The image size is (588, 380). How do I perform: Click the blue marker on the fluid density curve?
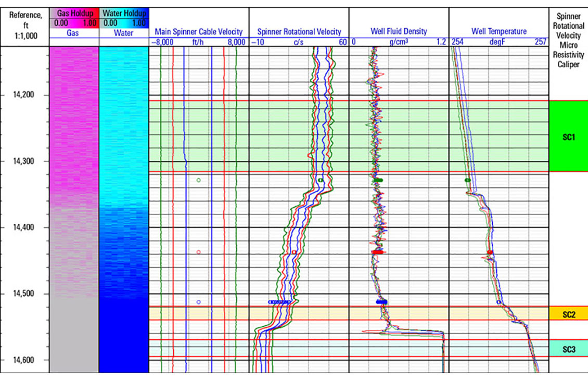point(382,302)
